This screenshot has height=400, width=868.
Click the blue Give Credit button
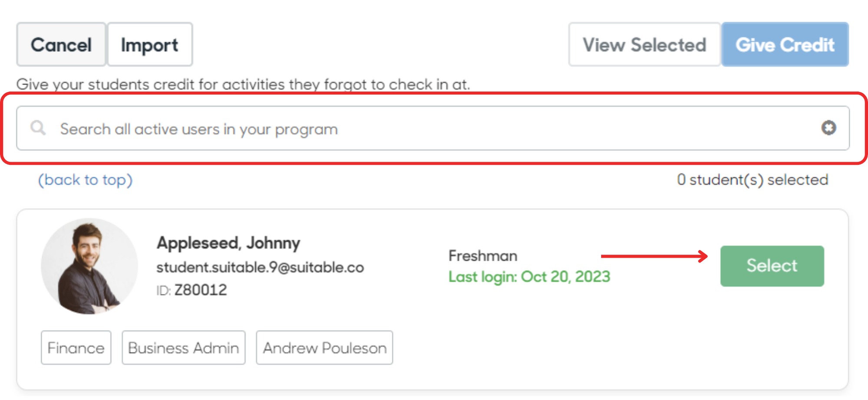tap(785, 45)
